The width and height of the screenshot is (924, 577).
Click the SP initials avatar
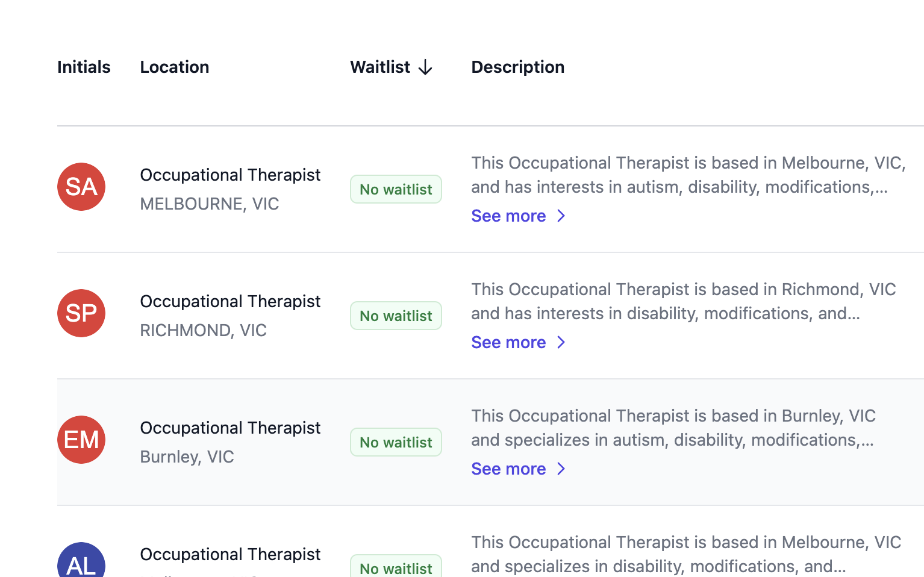(81, 313)
